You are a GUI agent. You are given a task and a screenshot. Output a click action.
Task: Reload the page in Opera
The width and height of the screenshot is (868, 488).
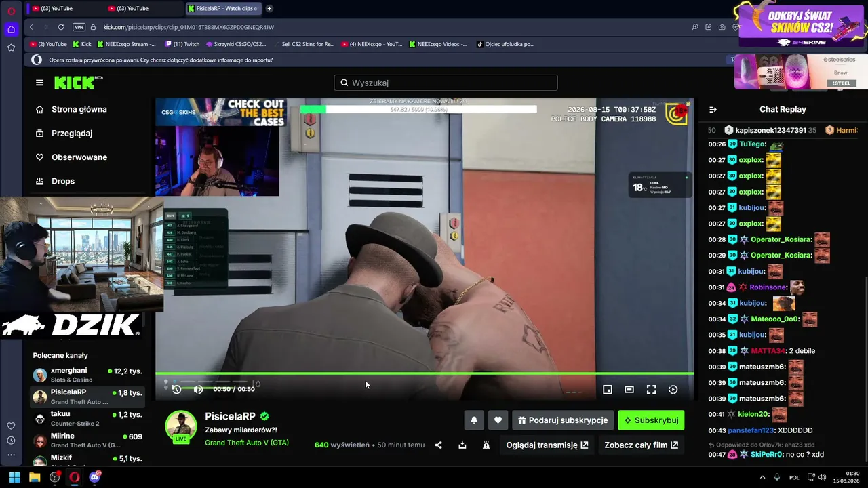[x=61, y=27]
